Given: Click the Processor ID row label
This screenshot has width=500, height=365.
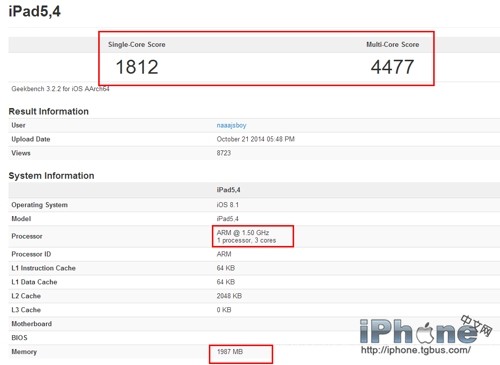Looking at the screenshot, I should 31,254.
